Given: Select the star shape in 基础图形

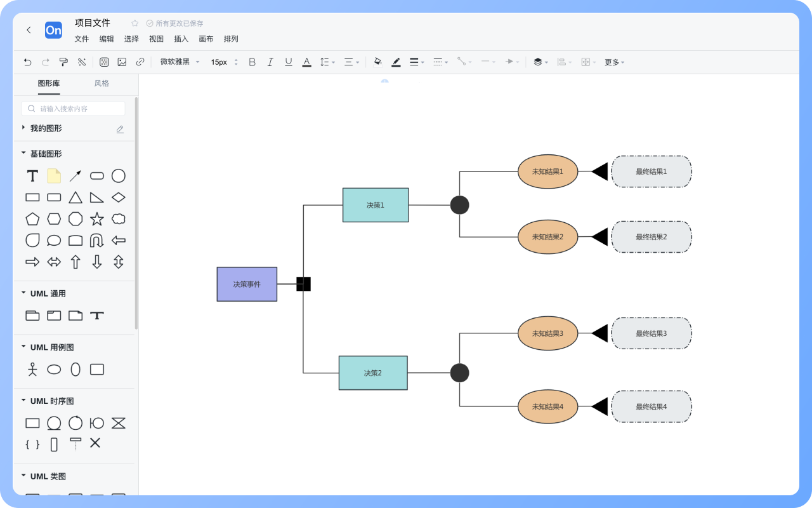Looking at the screenshot, I should (96, 219).
